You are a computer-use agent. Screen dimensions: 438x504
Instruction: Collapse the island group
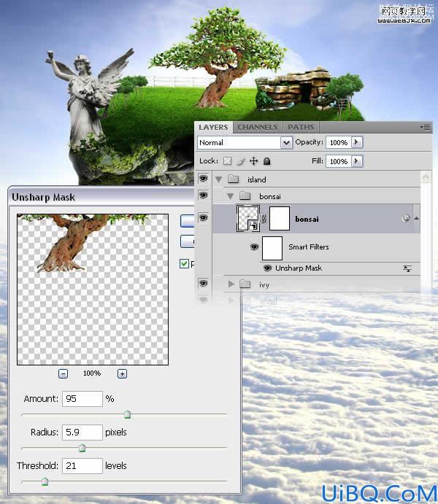(x=219, y=179)
